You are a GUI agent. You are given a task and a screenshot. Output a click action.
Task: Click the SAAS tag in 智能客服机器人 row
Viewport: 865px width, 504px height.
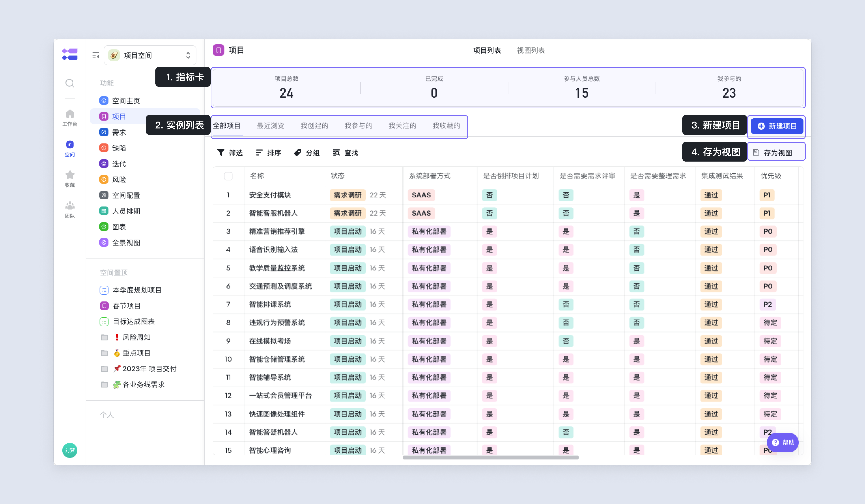421,213
